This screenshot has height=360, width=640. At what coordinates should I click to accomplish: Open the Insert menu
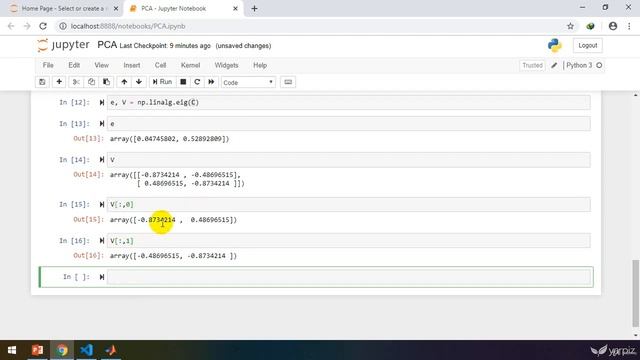coord(132,65)
